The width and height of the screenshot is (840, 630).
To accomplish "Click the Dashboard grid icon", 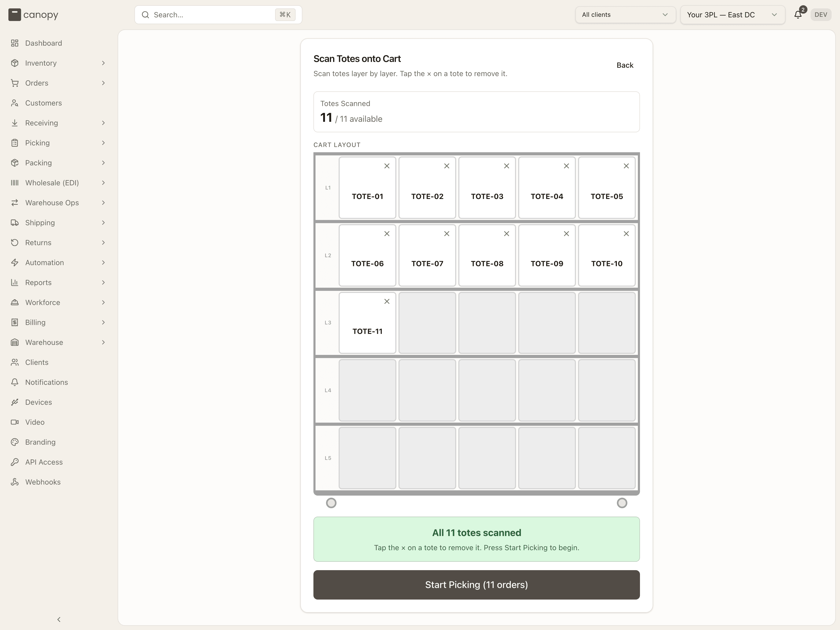I will pyautogui.click(x=15, y=43).
